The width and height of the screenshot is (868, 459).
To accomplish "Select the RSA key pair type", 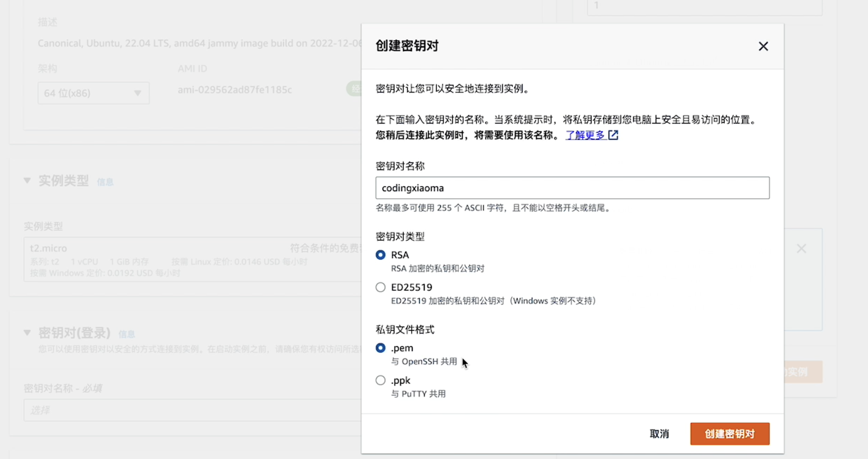I will (380, 255).
